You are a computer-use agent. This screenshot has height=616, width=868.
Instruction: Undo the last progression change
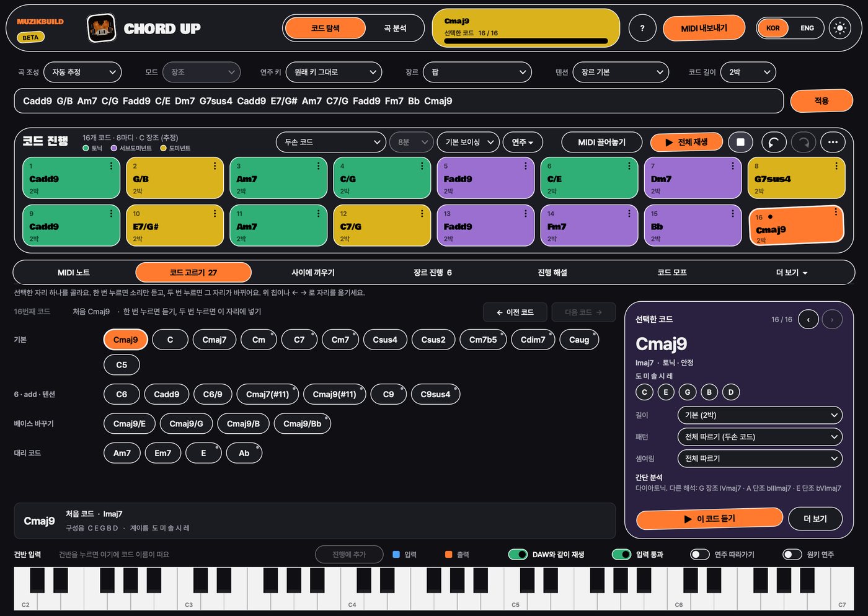point(774,142)
